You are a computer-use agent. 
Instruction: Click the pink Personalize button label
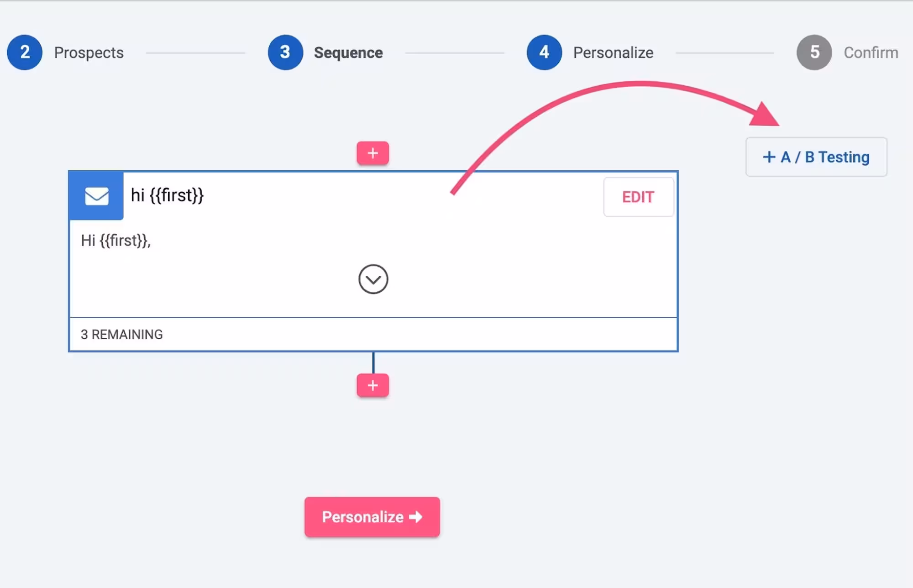(362, 517)
